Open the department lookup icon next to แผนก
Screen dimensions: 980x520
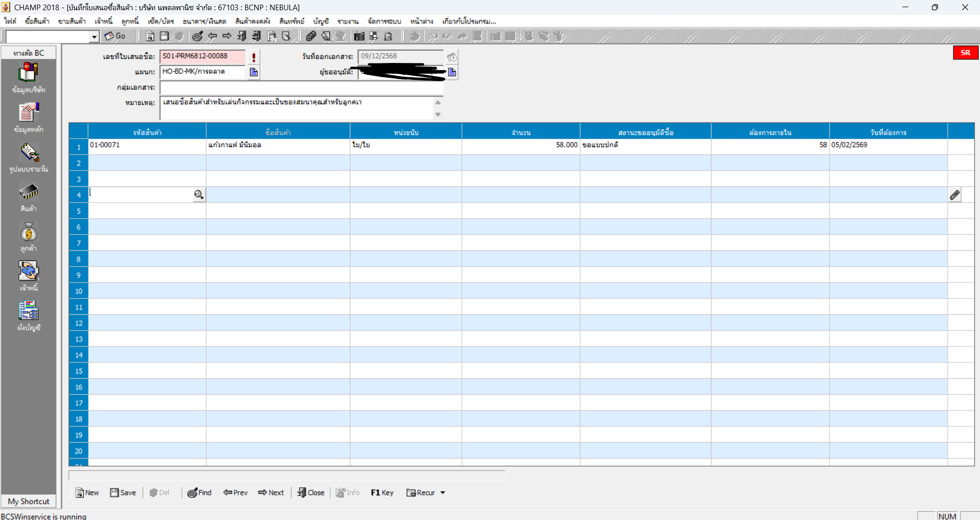tap(254, 72)
